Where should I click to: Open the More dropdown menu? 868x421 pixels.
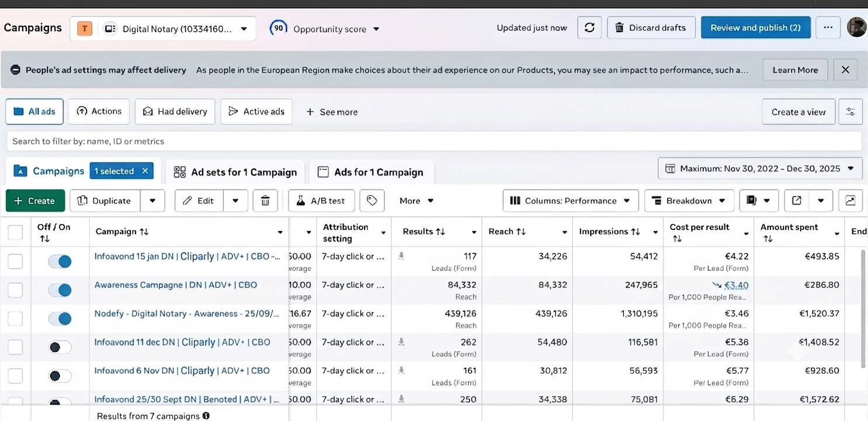[x=416, y=201]
